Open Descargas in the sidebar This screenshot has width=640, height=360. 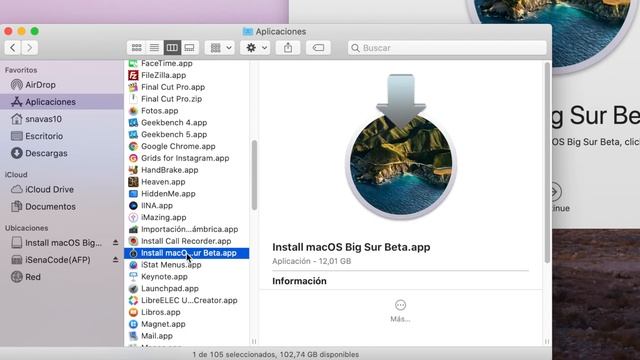click(46, 153)
